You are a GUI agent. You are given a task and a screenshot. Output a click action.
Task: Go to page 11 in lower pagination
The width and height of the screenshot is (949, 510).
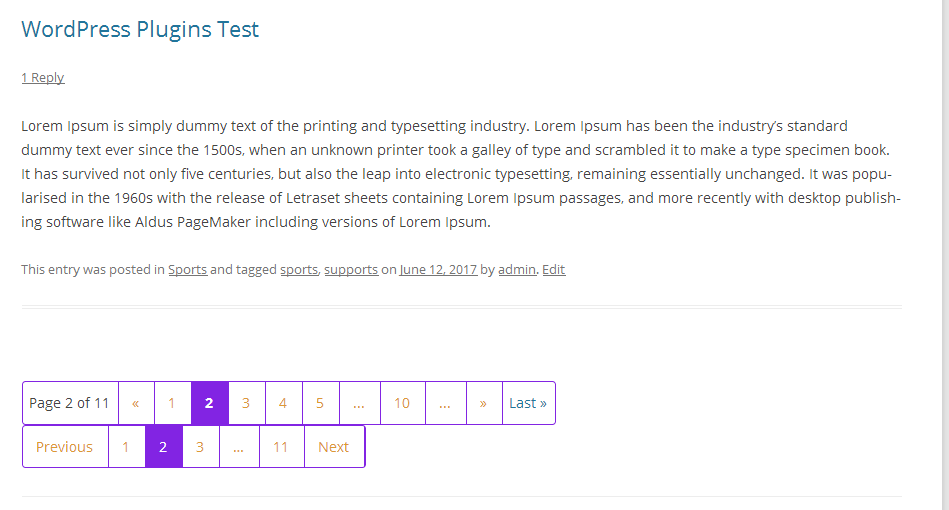pyautogui.click(x=281, y=447)
